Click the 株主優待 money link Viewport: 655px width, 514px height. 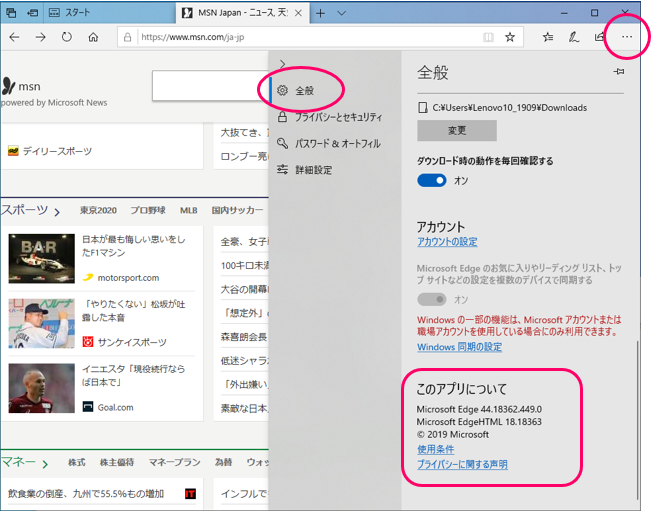tap(117, 462)
